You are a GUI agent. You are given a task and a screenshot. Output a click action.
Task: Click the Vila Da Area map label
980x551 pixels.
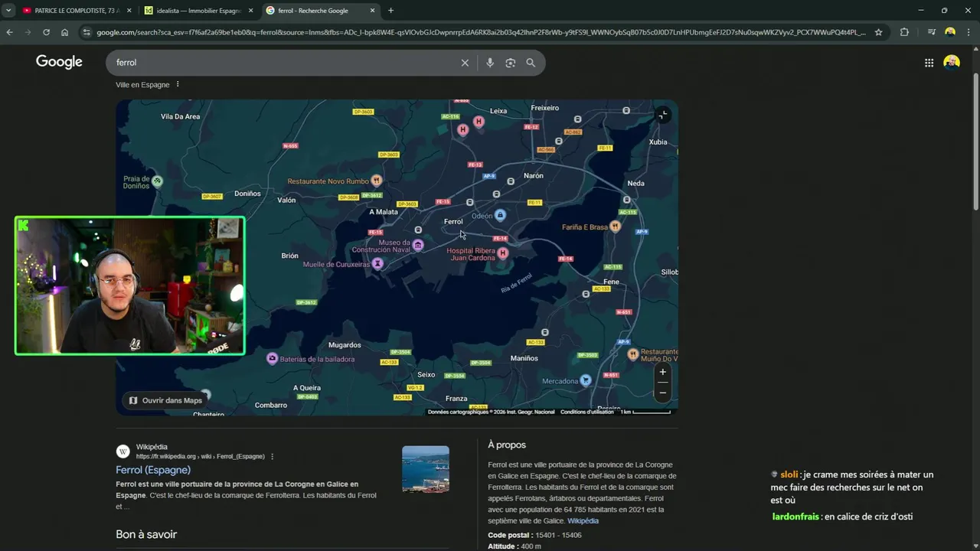pos(181,116)
